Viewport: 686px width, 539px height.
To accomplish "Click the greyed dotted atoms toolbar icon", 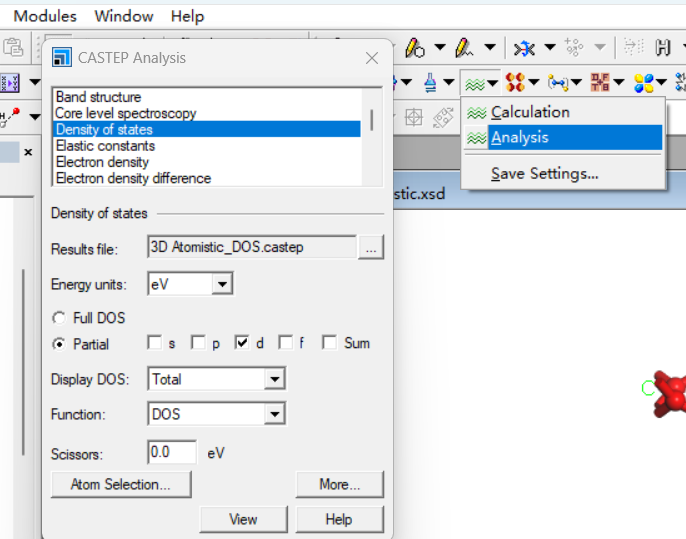I will coord(574,47).
